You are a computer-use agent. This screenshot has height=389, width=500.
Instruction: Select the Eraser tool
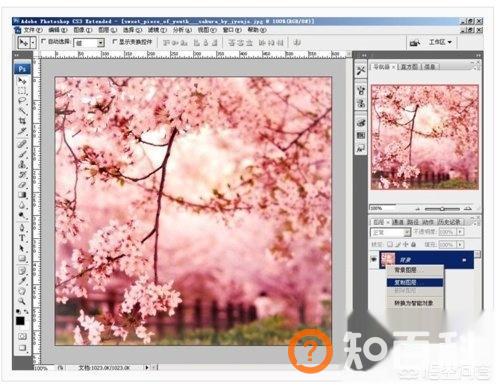point(22,184)
